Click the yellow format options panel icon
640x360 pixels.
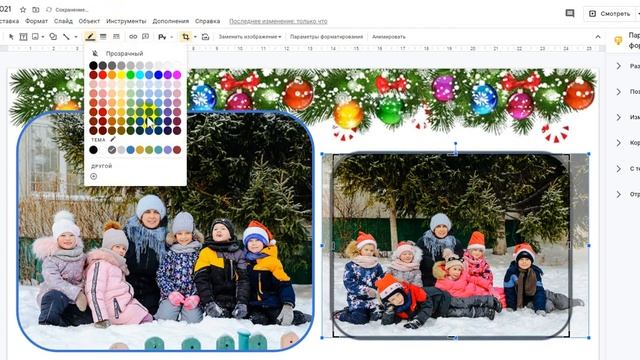coord(618,40)
